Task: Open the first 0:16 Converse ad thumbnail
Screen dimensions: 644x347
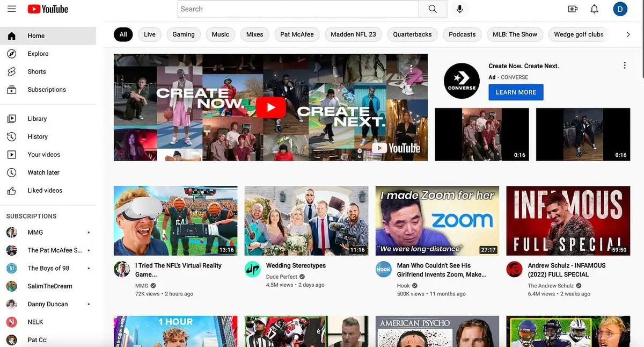Action: (x=482, y=134)
